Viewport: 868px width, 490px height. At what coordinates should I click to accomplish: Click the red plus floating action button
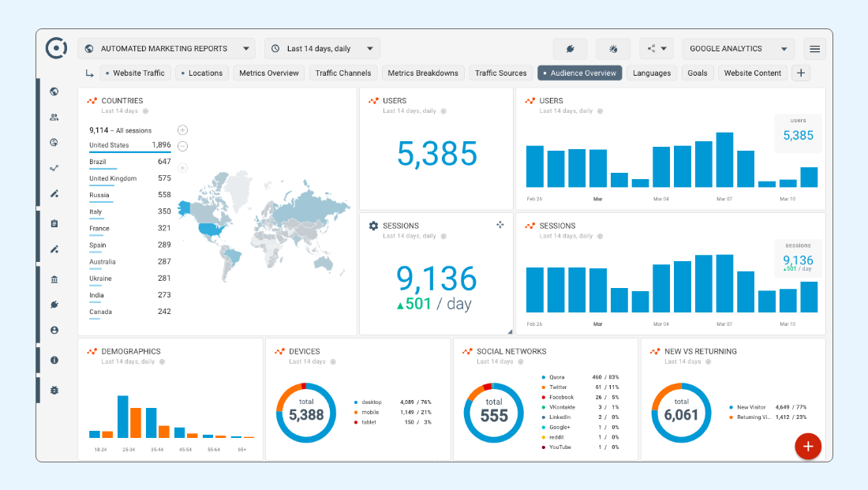click(x=808, y=446)
